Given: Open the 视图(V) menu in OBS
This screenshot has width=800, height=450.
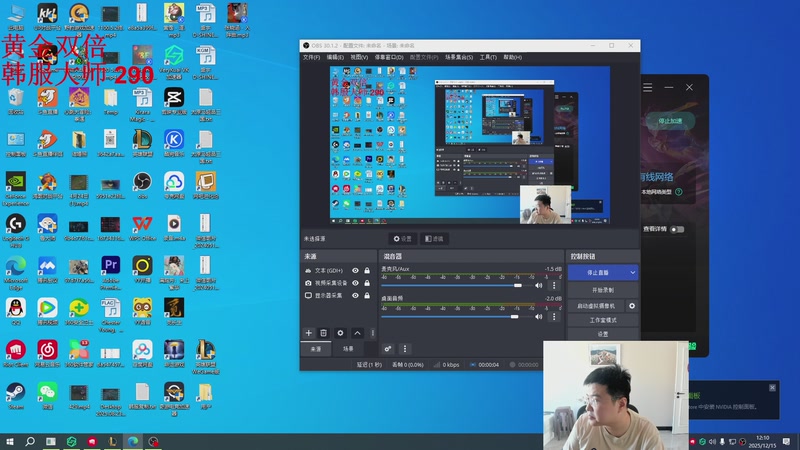Looking at the screenshot, I should click(359, 57).
